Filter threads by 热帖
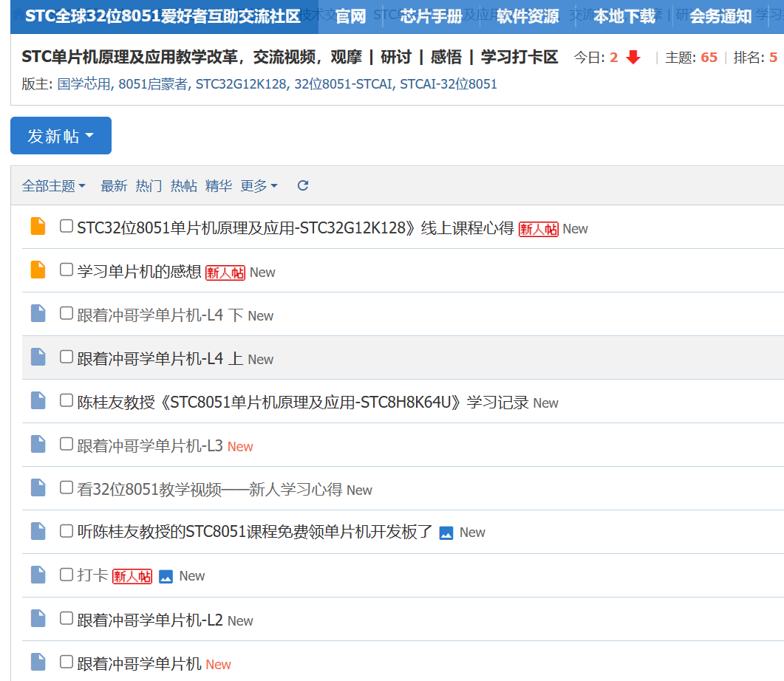The image size is (784, 681). (x=184, y=186)
